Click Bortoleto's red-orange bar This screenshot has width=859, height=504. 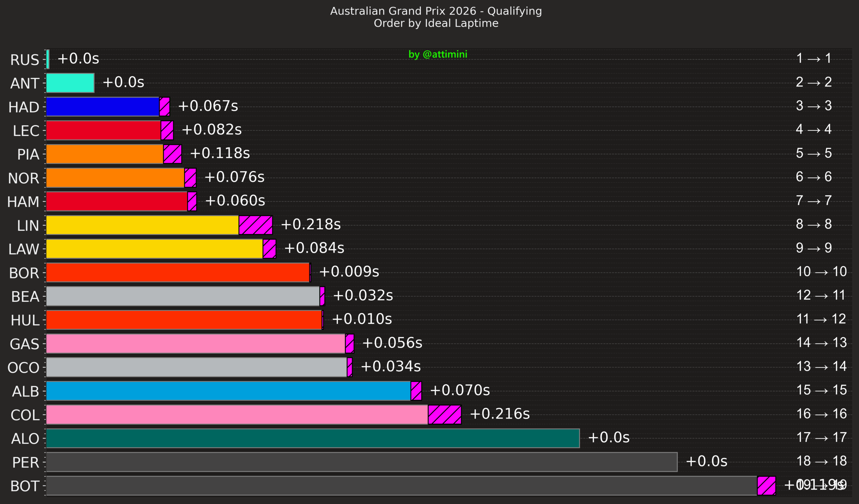point(177,272)
